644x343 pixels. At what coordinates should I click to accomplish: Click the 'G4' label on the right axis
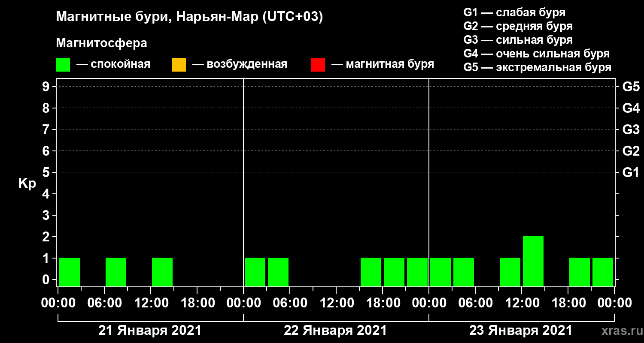point(631,108)
